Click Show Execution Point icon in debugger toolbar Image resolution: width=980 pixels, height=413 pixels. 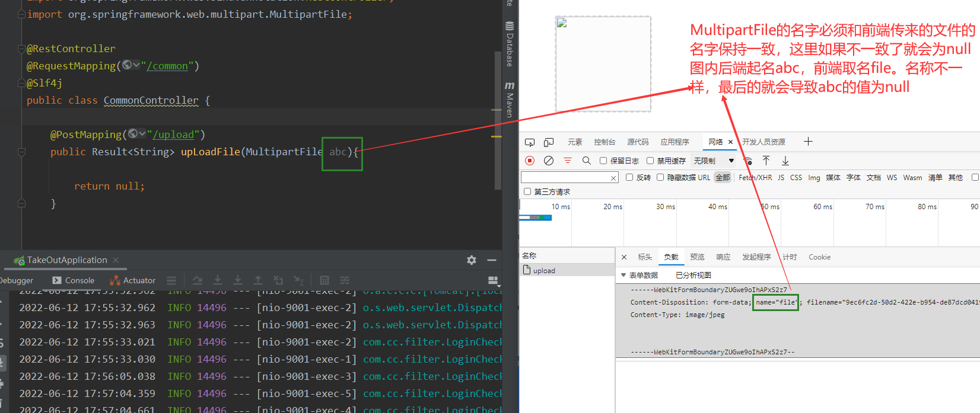tap(171, 280)
